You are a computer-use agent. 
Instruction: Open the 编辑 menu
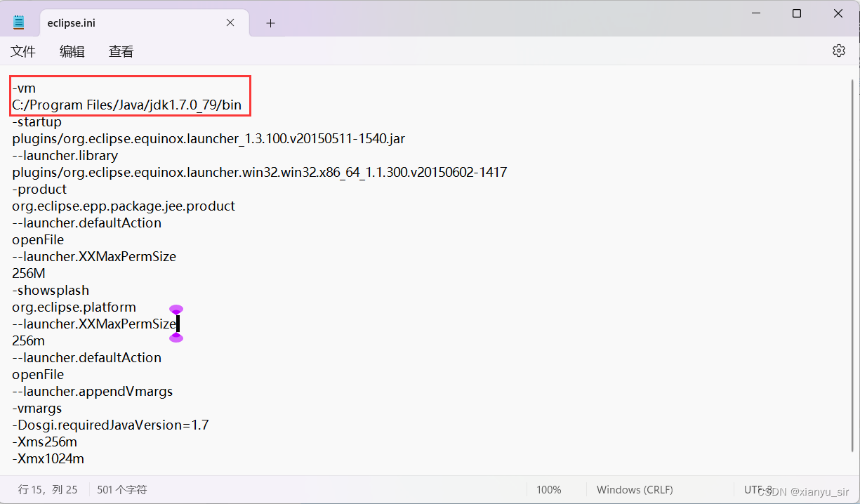tap(72, 51)
